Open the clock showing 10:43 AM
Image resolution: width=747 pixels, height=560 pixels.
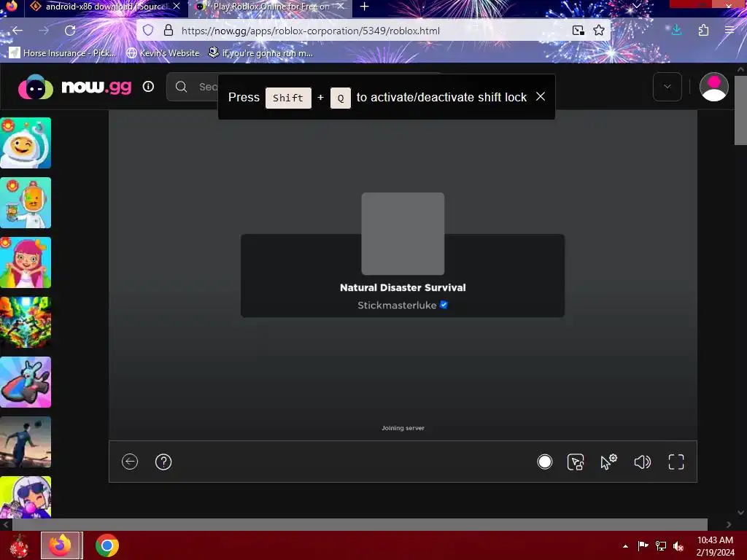[x=715, y=546]
